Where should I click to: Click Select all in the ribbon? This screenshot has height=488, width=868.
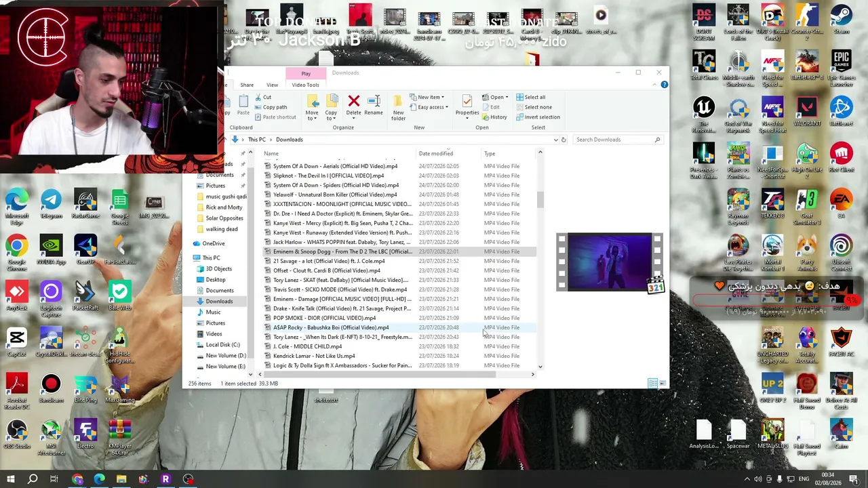point(530,97)
